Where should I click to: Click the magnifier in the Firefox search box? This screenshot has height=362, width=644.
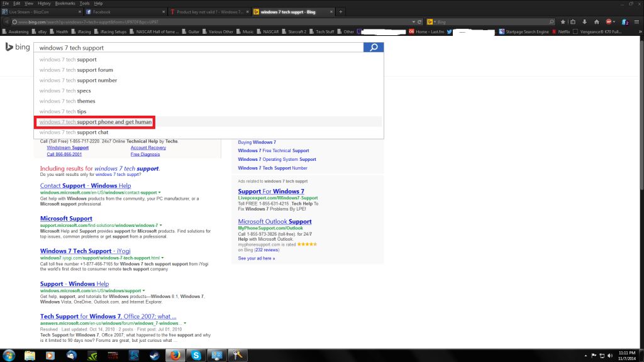click(x=551, y=22)
